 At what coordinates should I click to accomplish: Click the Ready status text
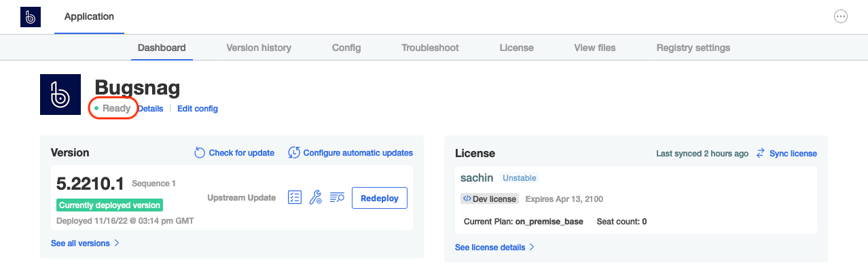117,108
